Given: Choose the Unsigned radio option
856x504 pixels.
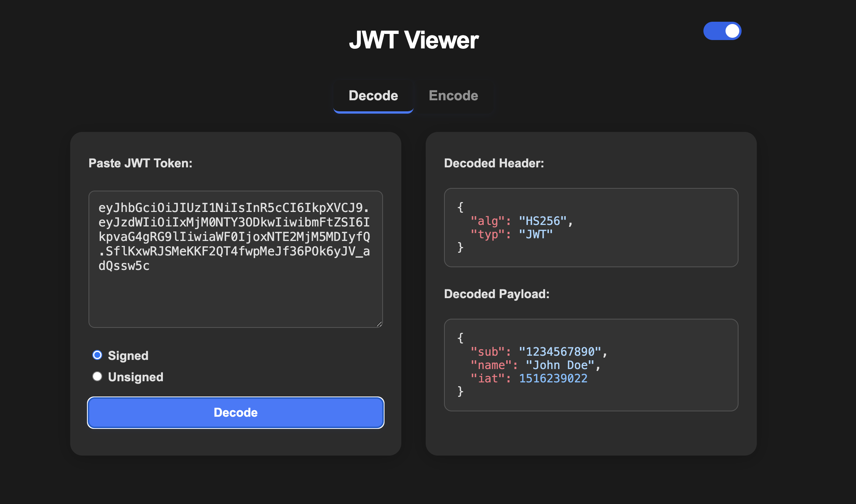Looking at the screenshot, I should (97, 377).
